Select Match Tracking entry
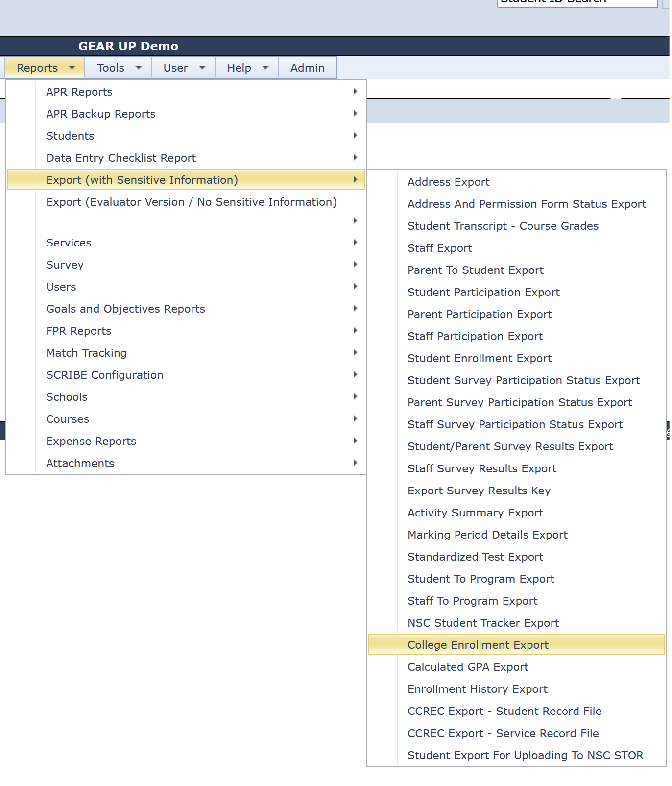The width and height of the screenshot is (672, 786). tap(186, 353)
